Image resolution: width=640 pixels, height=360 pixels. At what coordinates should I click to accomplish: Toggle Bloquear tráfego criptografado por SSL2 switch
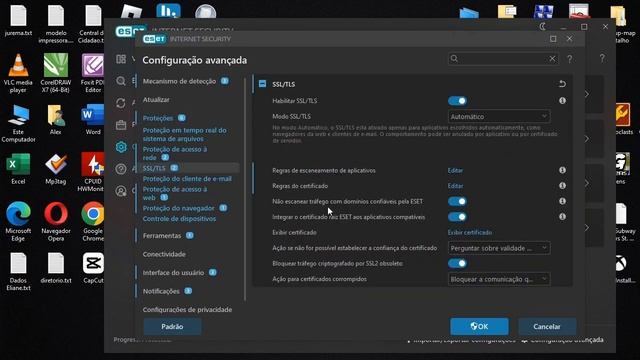pyautogui.click(x=457, y=263)
